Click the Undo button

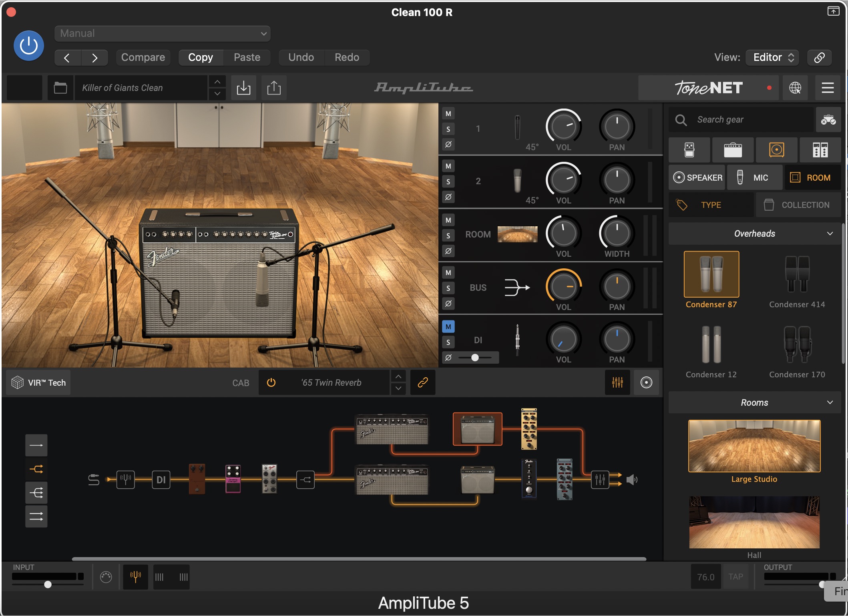301,57
